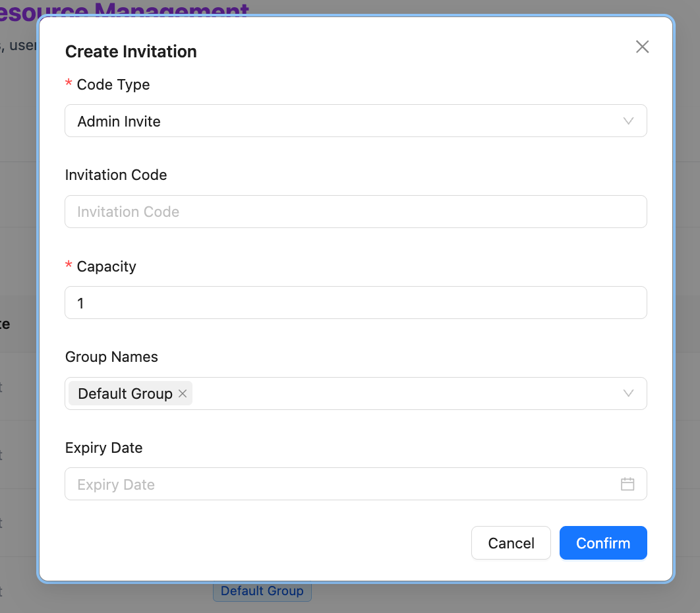Screen dimensions: 700x613
Task: Click the Create Invitation dialog title
Action: coord(131,51)
